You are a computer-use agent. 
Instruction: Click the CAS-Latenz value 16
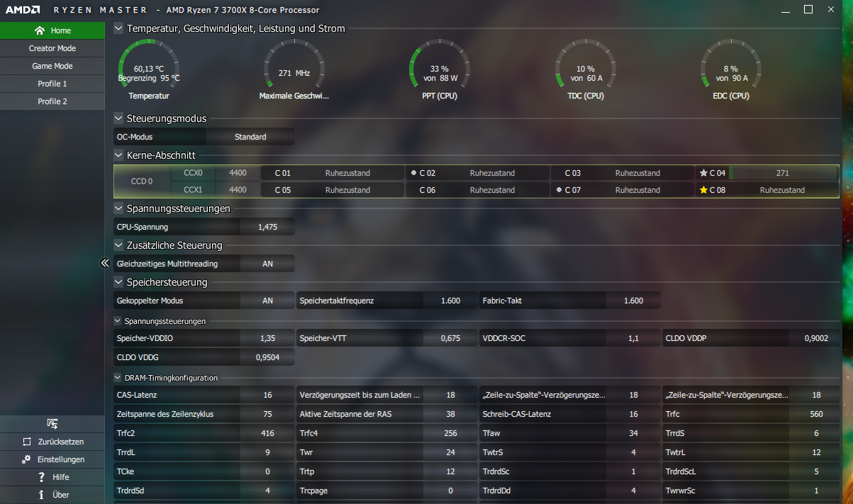click(x=267, y=395)
